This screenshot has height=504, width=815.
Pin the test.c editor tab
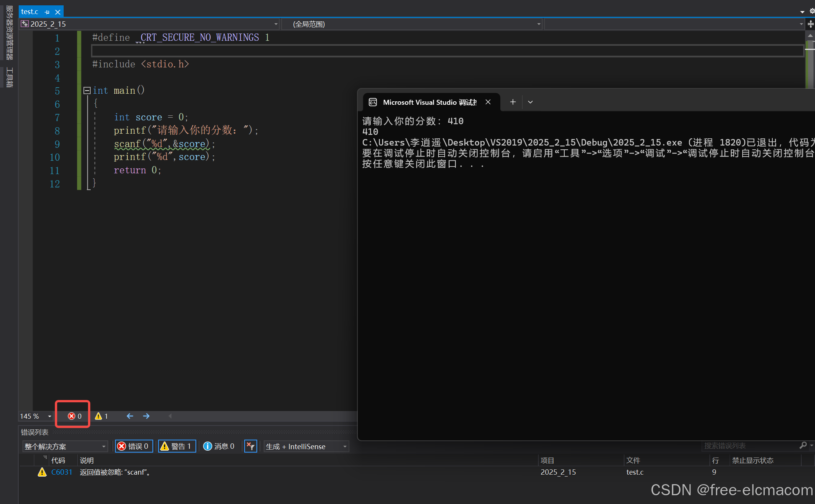point(47,12)
